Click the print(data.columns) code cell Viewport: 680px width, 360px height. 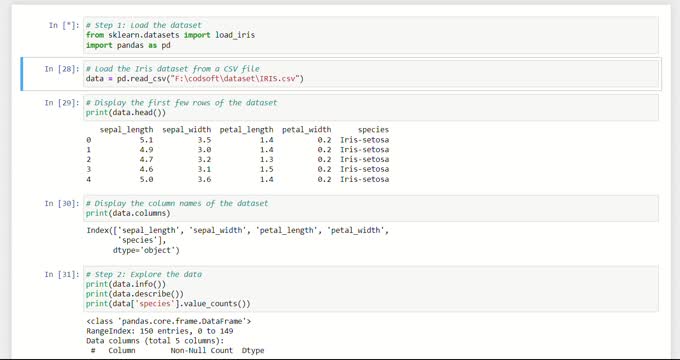[371, 208]
